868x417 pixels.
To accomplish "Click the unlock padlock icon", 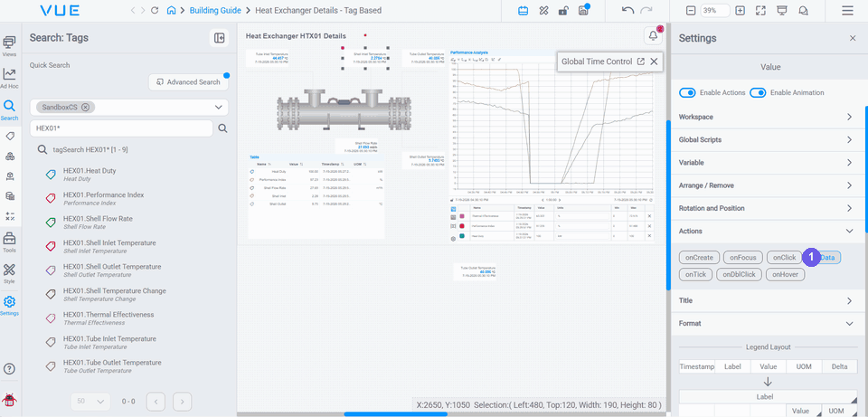I will [x=563, y=11].
